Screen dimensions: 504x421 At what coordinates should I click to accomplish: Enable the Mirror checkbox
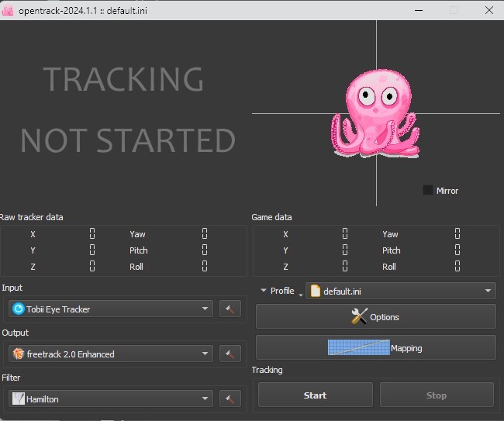pyautogui.click(x=427, y=190)
